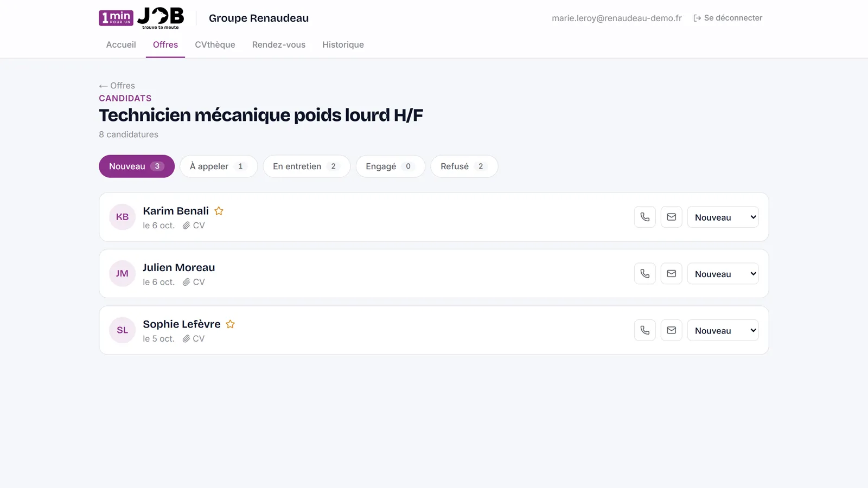868x488 pixels.
Task: Go to Accueil tab
Action: (121, 45)
